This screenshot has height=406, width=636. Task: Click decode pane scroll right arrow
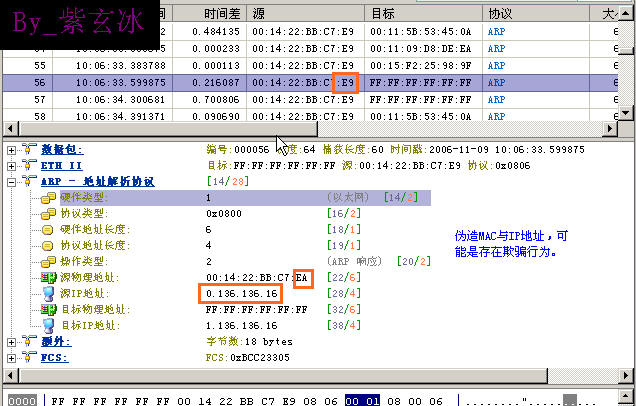626,376
